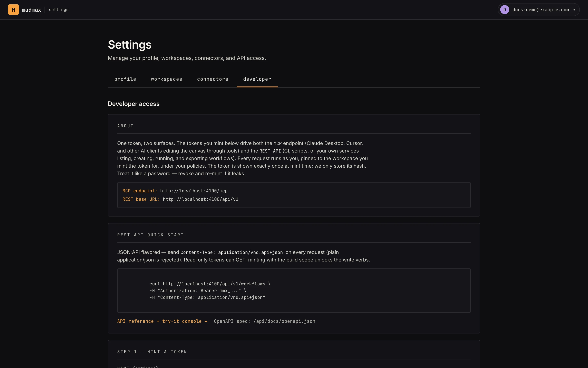Click docs-demo@example.com account email
Viewport: 588px width, 368px height.
(541, 10)
